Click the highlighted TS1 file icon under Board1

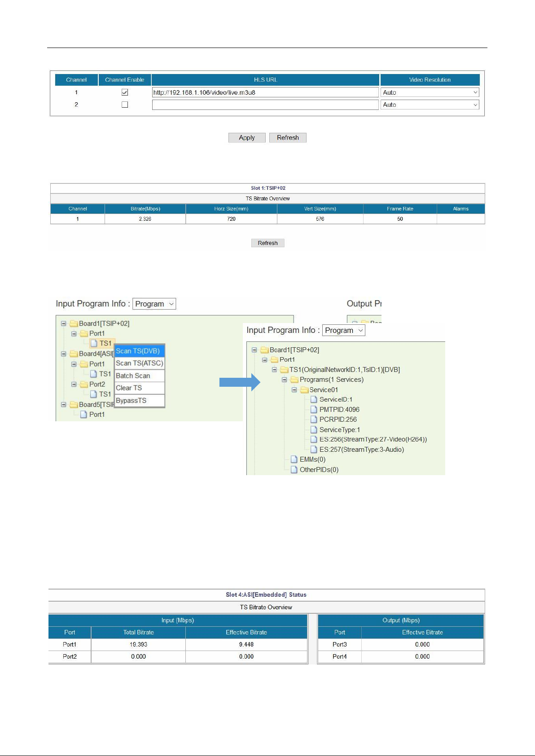click(94, 343)
